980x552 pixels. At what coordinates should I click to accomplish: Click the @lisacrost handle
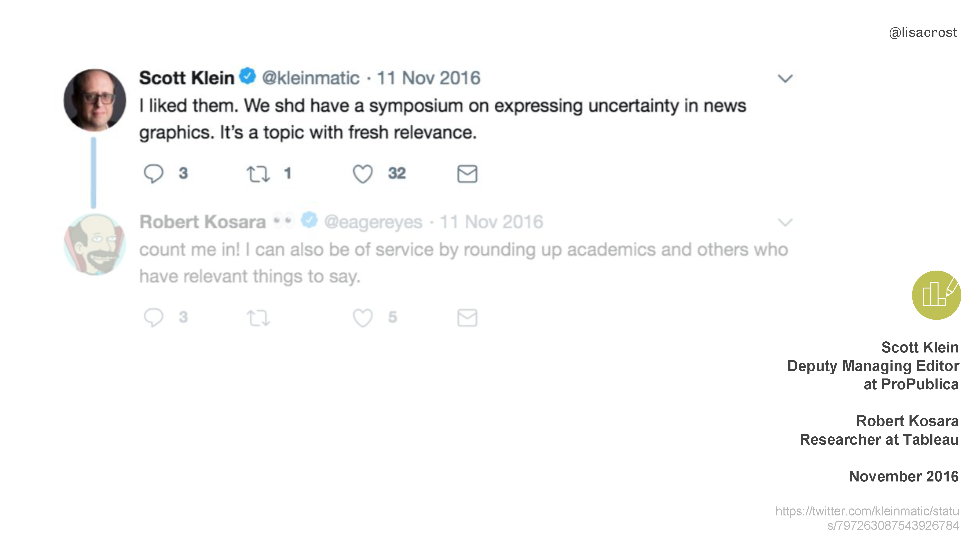point(923,32)
